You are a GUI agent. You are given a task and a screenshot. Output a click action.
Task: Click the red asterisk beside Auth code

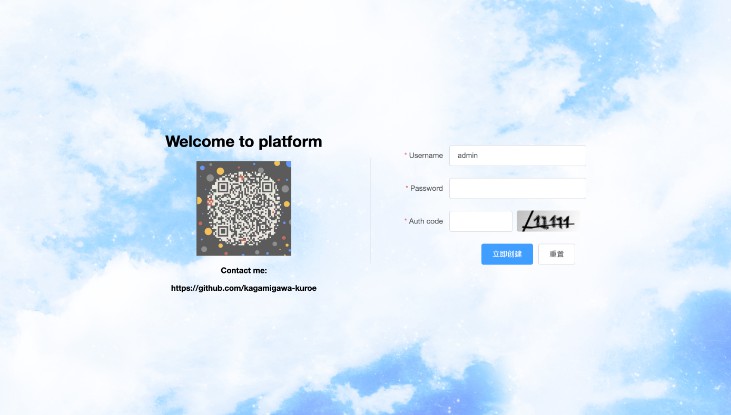tap(406, 221)
